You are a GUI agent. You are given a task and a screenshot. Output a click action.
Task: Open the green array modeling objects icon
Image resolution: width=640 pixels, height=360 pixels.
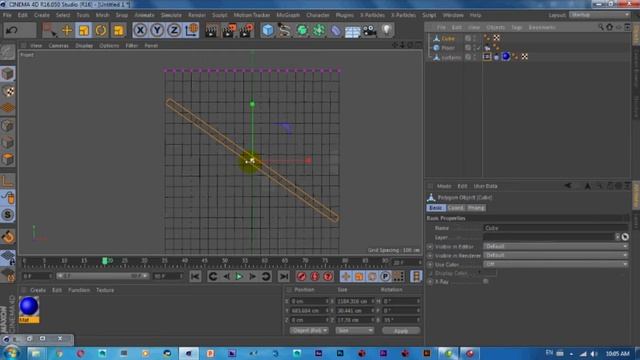[x=319, y=30]
